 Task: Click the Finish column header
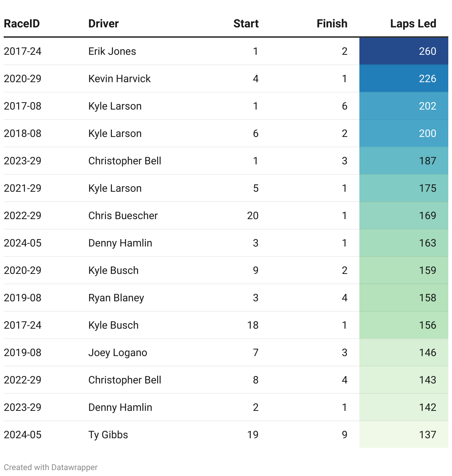[x=332, y=24]
